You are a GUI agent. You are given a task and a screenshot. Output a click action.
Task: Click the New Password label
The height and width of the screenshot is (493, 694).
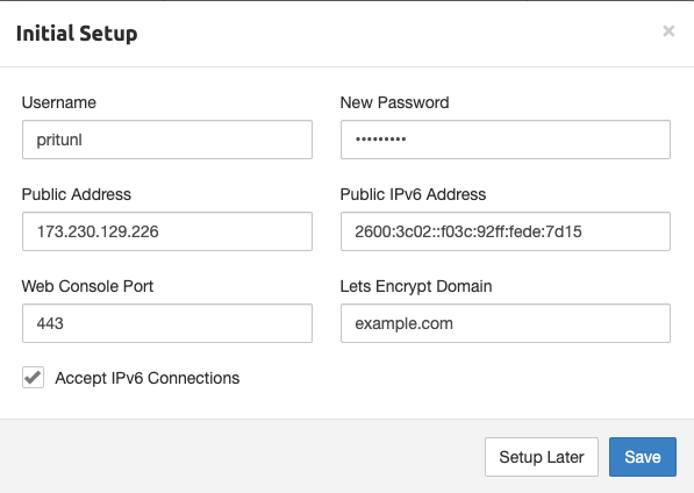(x=394, y=102)
